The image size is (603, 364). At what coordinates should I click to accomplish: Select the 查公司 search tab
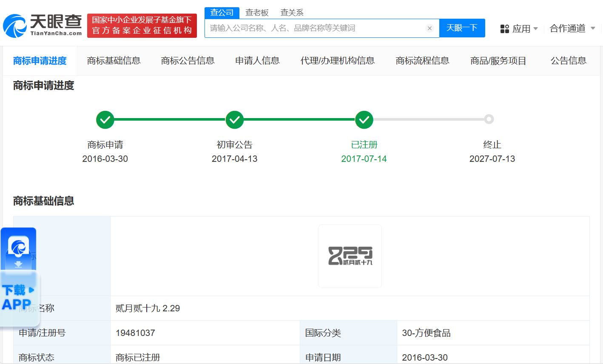222,13
